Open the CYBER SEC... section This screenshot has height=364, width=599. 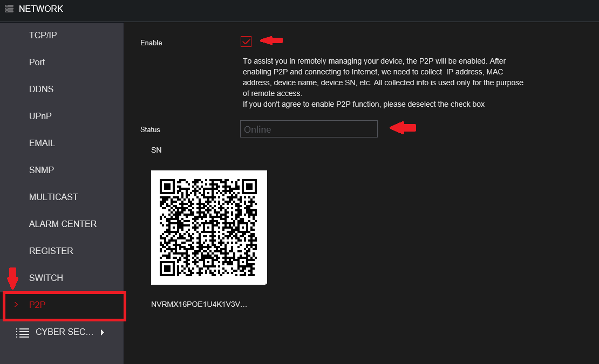point(64,332)
